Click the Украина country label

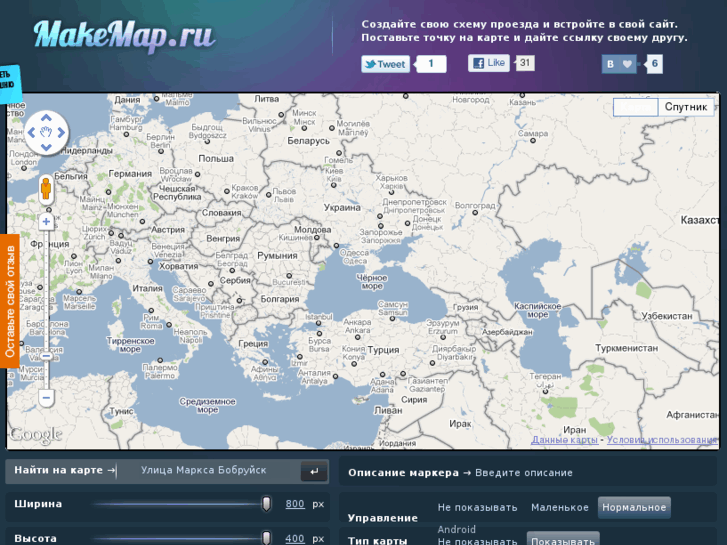click(x=342, y=208)
